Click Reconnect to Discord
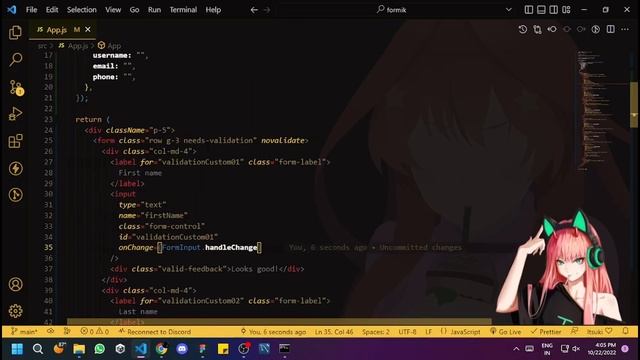 pyautogui.click(x=154, y=332)
